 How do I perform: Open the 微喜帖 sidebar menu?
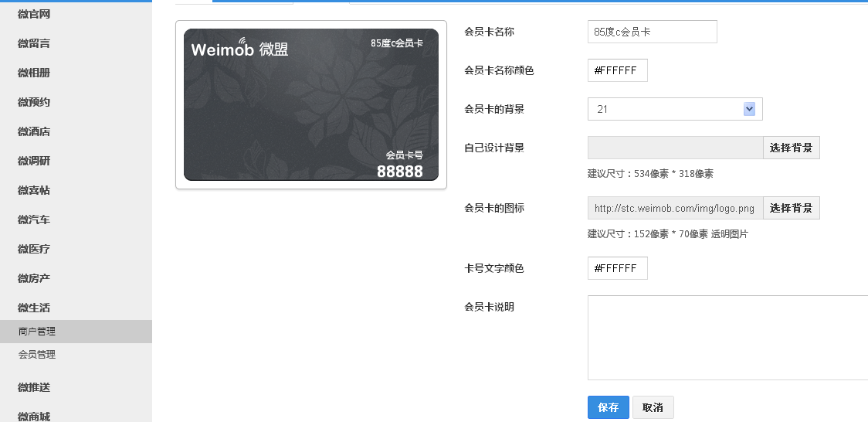point(34,190)
